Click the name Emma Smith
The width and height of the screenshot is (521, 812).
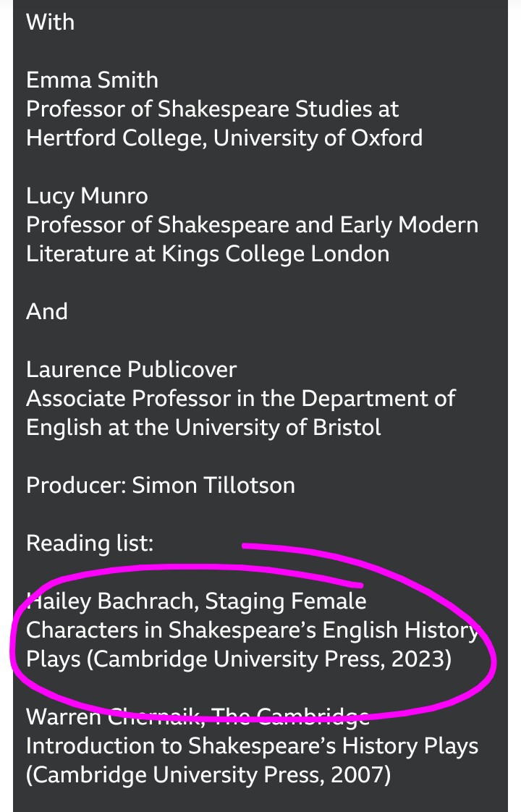point(92,80)
